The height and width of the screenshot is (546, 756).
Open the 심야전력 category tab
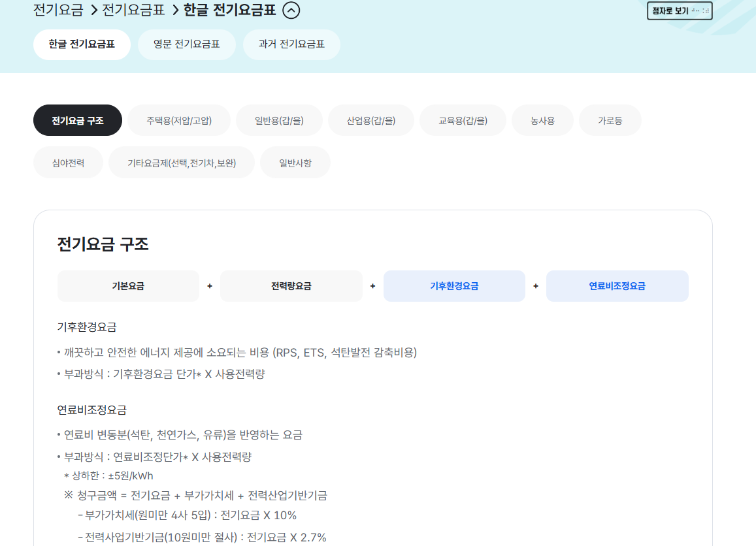68,163
